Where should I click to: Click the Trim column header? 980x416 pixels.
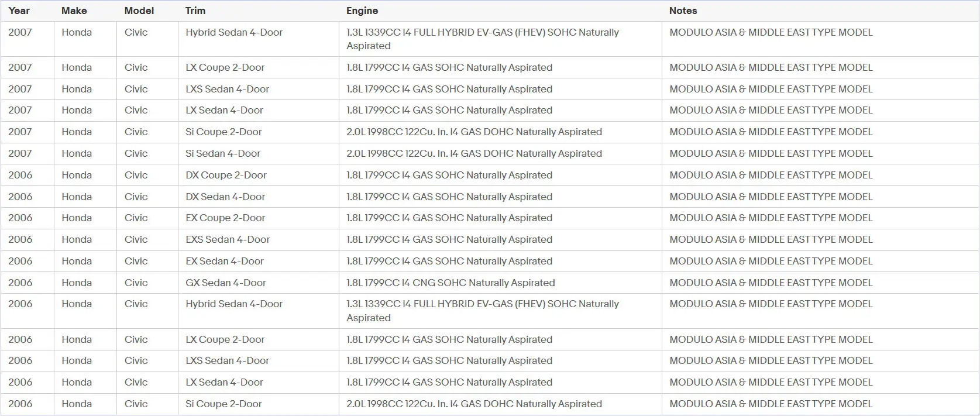coord(195,11)
